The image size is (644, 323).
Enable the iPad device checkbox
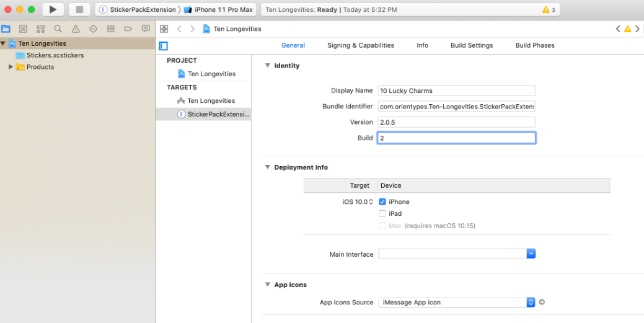[x=382, y=213]
